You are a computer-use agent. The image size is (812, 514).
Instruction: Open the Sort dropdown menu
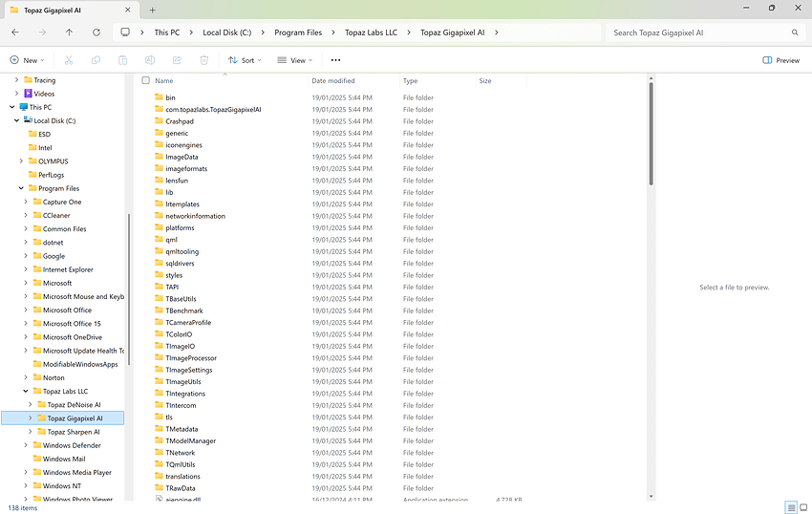(x=245, y=60)
